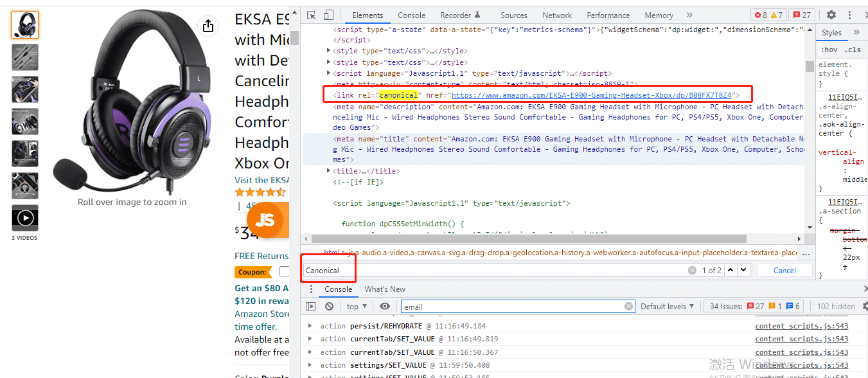
Task: Switch to the Elements tab
Action: 368,15
